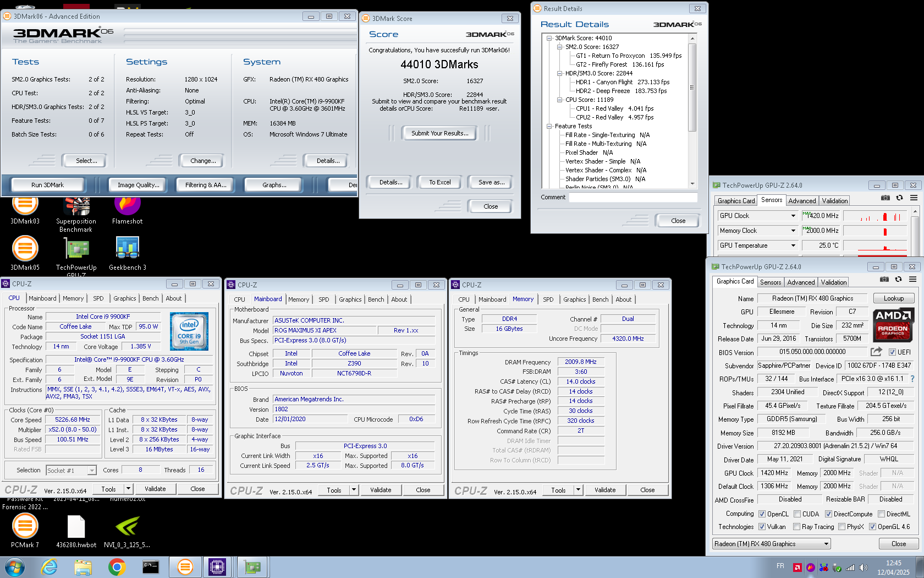Viewport: 924px width, 578px height.
Task: Toggle the CUDA checkbox
Action: (x=797, y=514)
